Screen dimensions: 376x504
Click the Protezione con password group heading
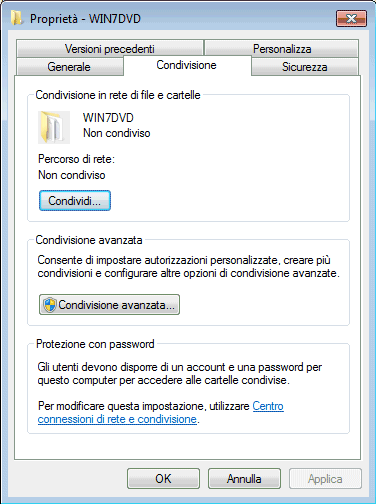[x=95, y=344]
